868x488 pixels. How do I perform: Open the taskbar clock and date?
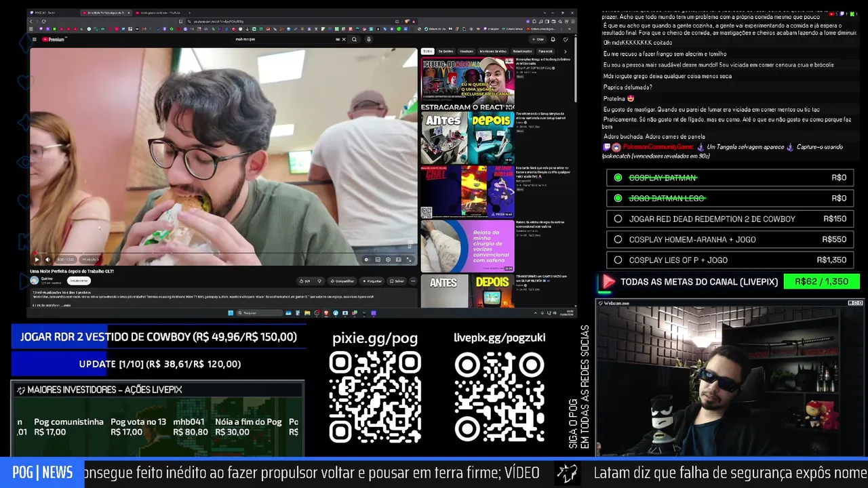point(567,312)
